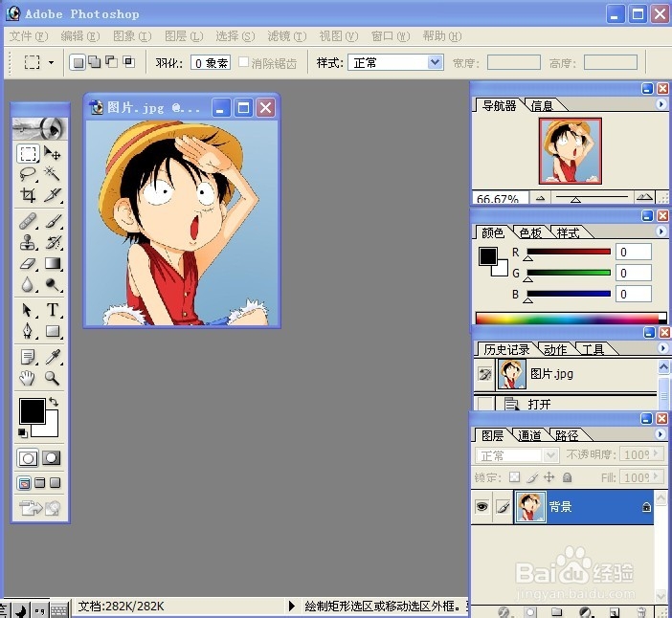Select the Dodge tool

coord(53,284)
